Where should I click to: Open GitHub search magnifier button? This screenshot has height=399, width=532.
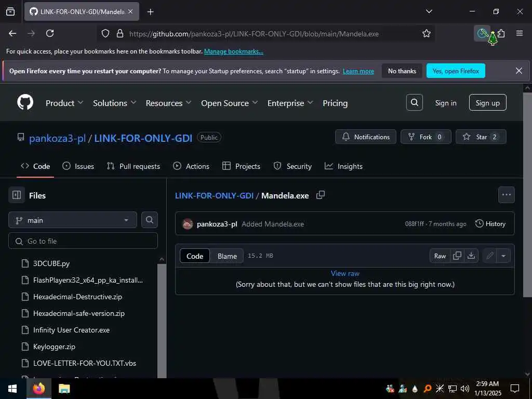414,102
